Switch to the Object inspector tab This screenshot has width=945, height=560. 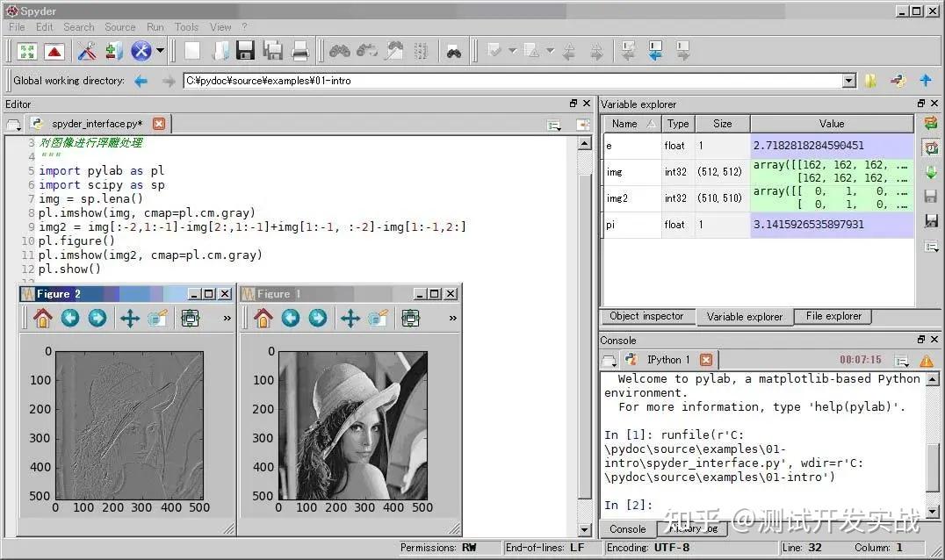pyautogui.click(x=647, y=316)
